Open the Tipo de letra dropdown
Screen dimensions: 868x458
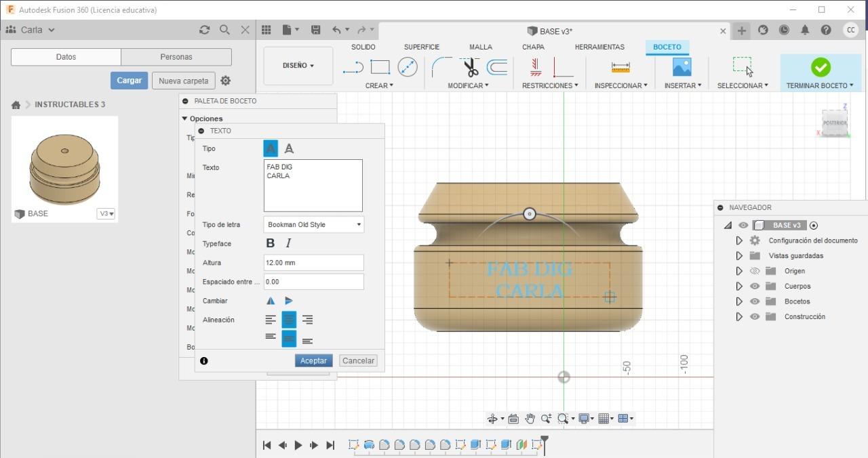click(x=313, y=224)
